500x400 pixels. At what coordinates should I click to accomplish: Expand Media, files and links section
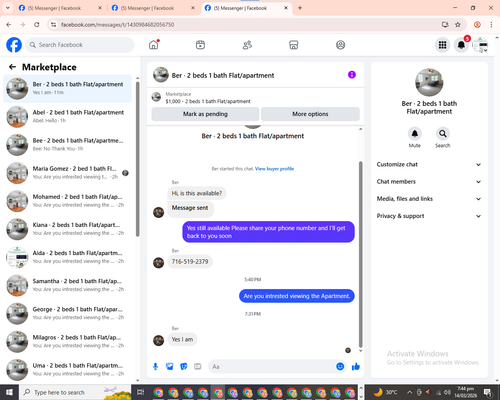pyautogui.click(x=429, y=199)
